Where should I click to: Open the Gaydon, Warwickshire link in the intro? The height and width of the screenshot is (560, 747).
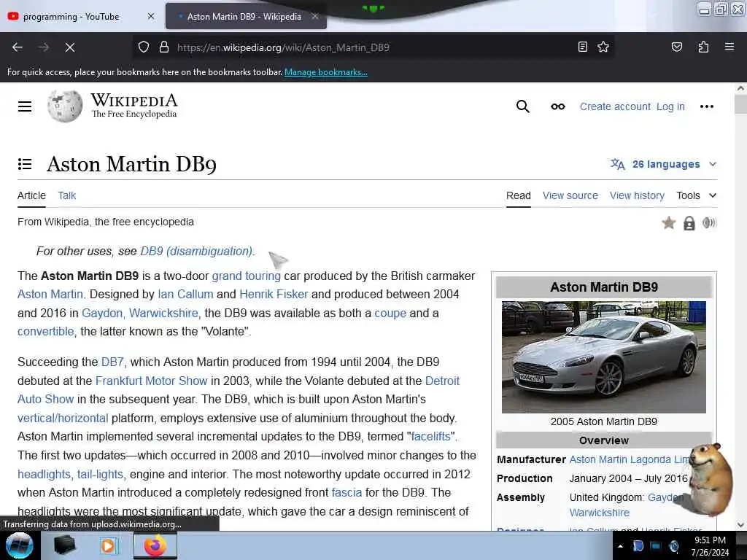click(x=139, y=314)
